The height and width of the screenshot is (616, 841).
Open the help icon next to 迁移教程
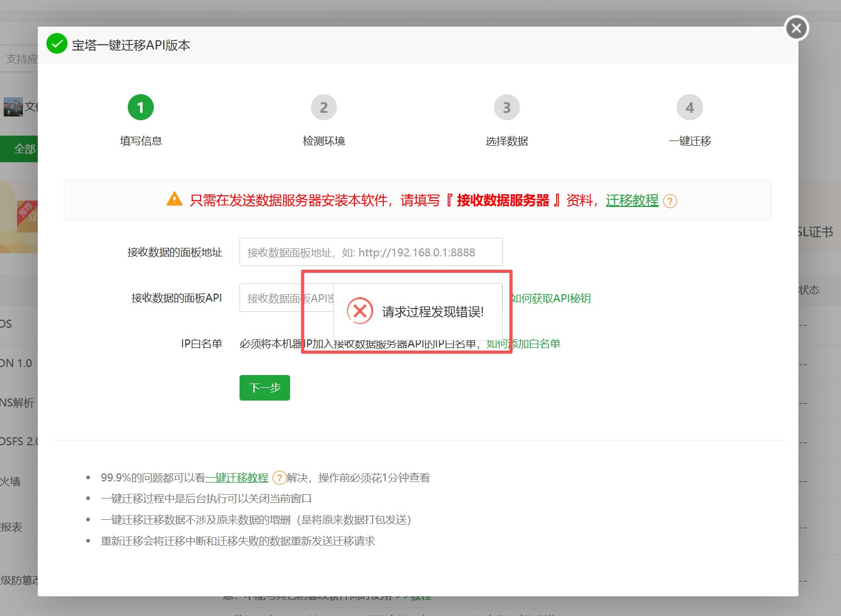coord(670,201)
